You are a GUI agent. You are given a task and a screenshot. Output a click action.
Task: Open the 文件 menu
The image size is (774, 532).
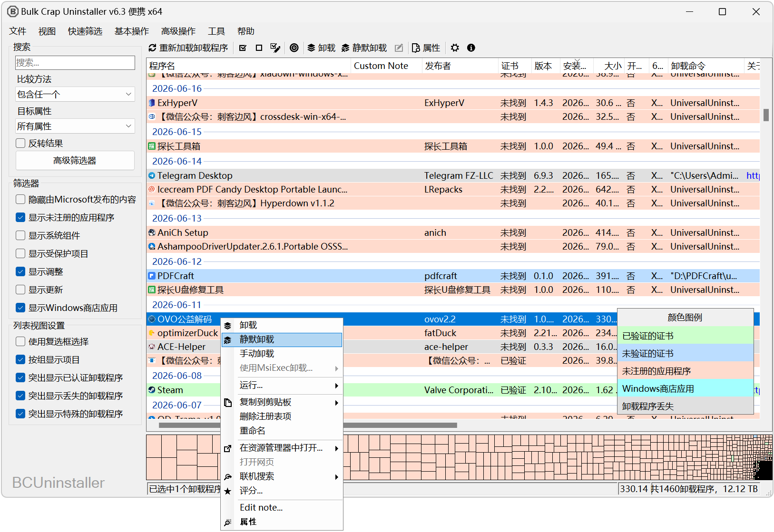tap(18, 31)
